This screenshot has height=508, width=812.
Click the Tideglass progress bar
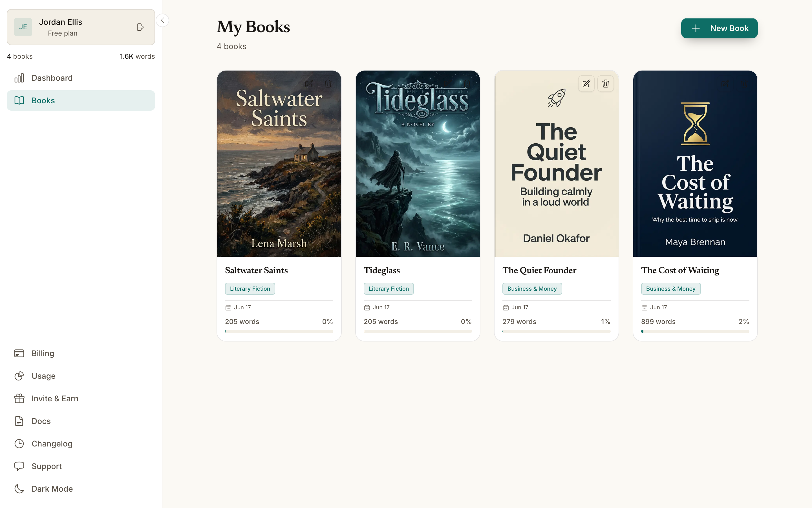pos(417,331)
